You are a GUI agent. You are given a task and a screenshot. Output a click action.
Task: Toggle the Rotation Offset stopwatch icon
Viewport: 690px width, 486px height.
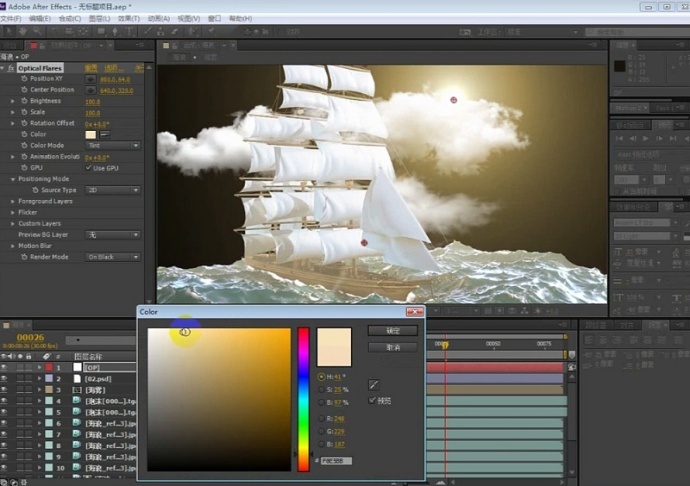point(22,123)
